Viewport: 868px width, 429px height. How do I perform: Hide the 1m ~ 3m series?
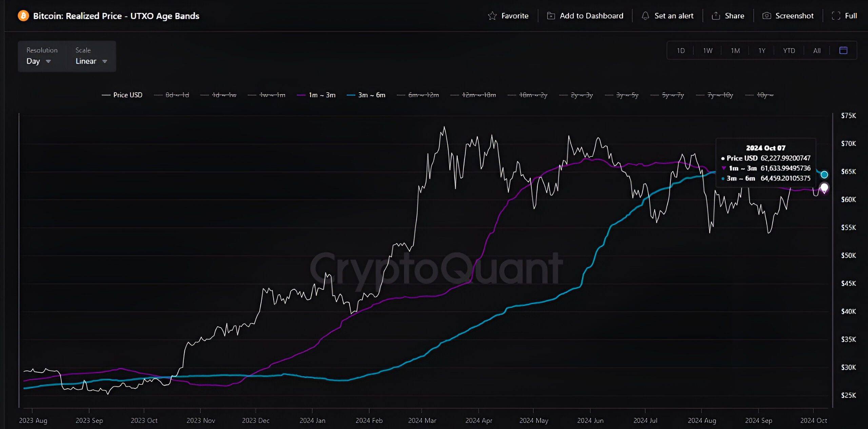321,95
